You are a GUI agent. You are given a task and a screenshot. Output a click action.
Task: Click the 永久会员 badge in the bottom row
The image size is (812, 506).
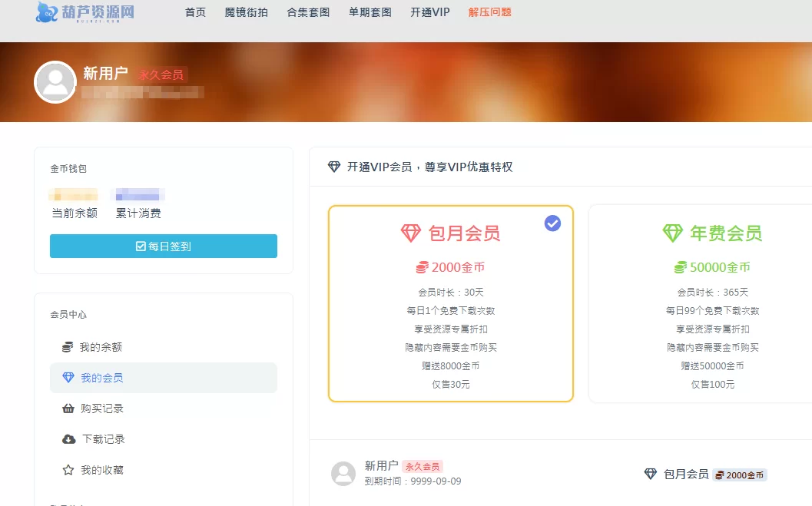coord(423,467)
